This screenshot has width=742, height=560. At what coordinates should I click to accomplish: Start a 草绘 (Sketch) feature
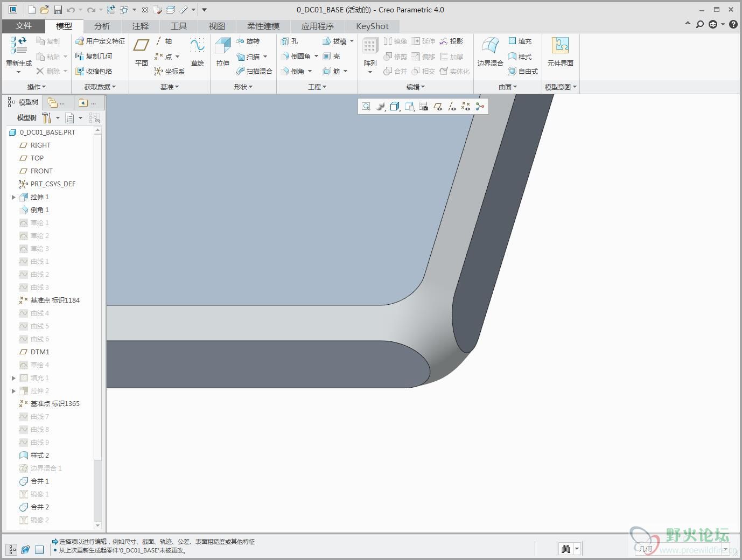[198, 52]
